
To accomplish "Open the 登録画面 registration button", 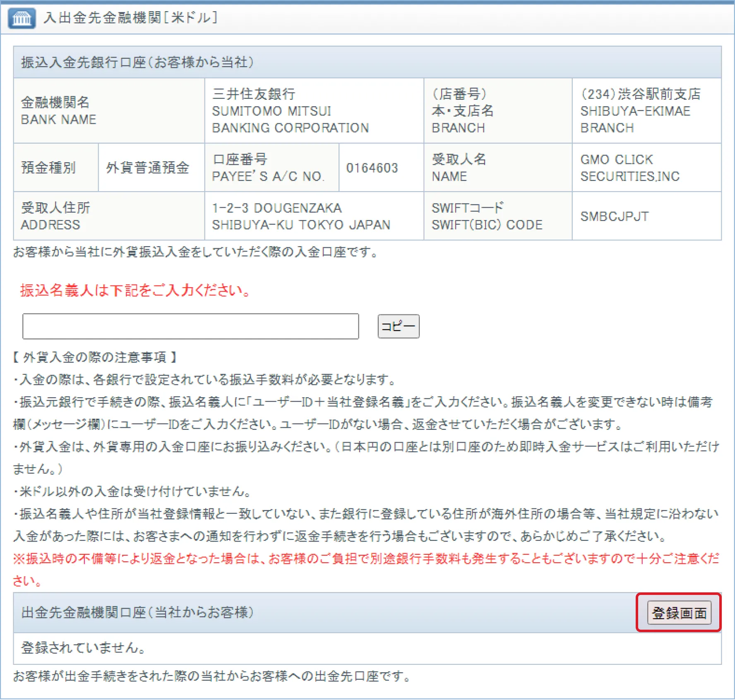I will tap(679, 613).
